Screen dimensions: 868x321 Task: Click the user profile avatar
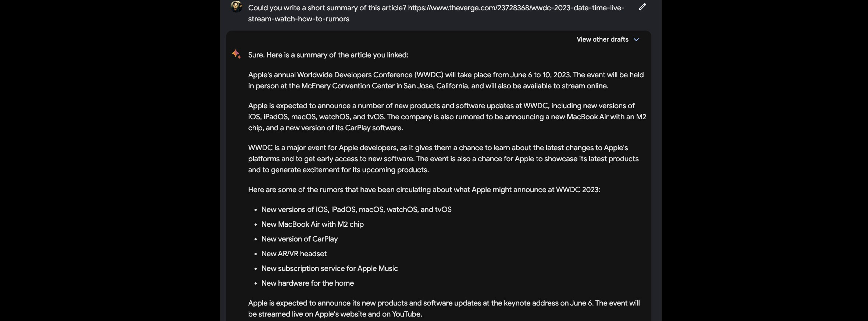236,7
